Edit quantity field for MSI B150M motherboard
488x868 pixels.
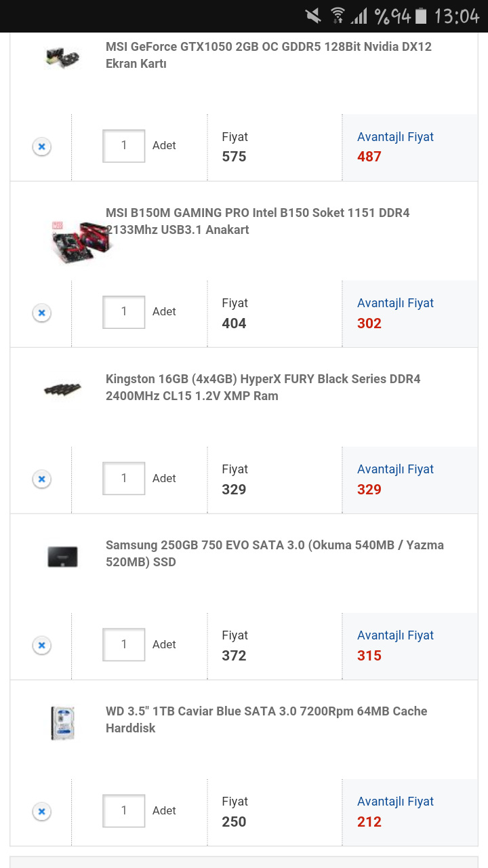(124, 312)
